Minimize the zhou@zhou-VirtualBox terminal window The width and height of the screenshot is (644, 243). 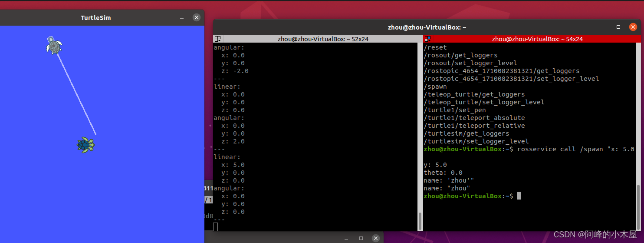click(604, 27)
